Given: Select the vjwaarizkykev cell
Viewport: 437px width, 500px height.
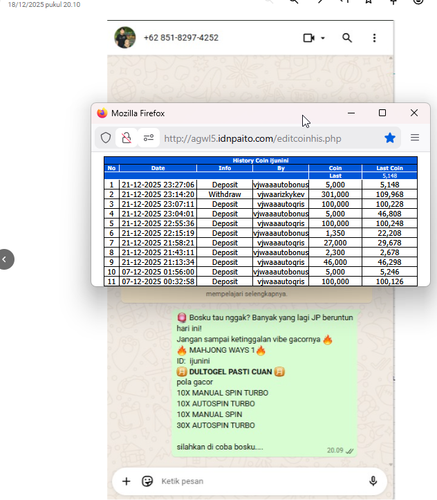Looking at the screenshot, I should point(281,194).
